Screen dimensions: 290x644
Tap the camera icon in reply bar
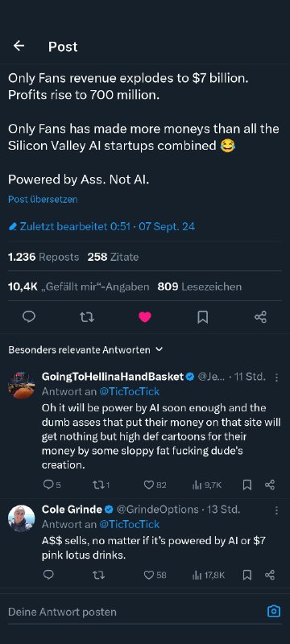point(274,612)
